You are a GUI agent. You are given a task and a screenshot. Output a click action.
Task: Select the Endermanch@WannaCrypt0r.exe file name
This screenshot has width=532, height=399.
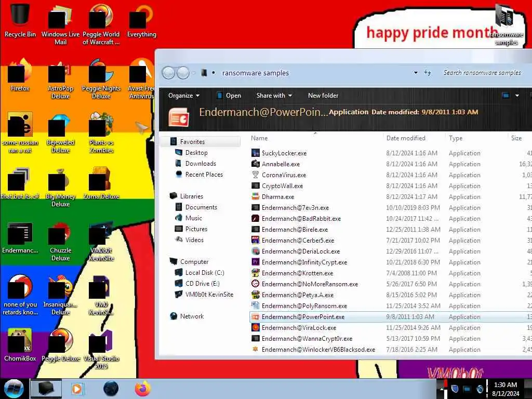[307, 339]
